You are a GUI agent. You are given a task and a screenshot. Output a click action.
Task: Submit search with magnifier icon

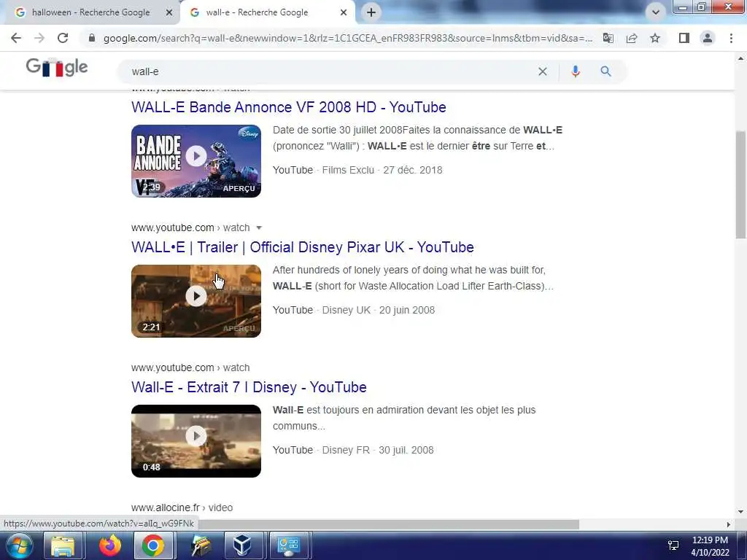(x=605, y=71)
